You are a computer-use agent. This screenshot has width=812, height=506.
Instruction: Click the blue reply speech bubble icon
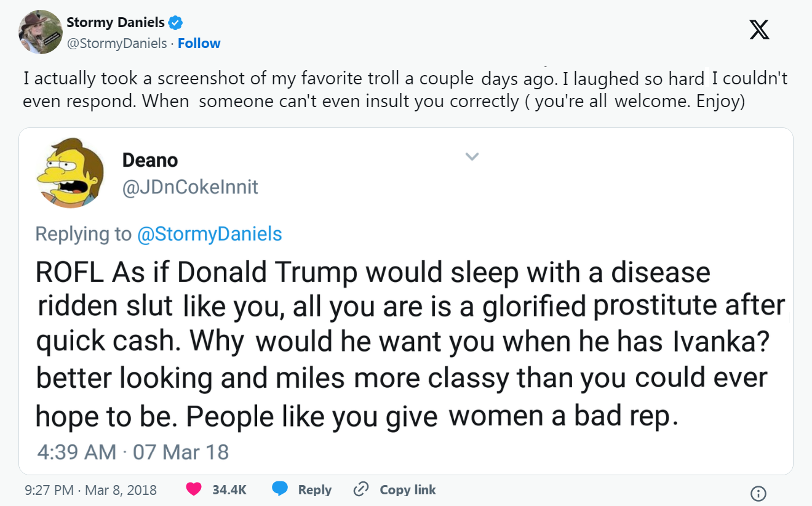click(280, 489)
